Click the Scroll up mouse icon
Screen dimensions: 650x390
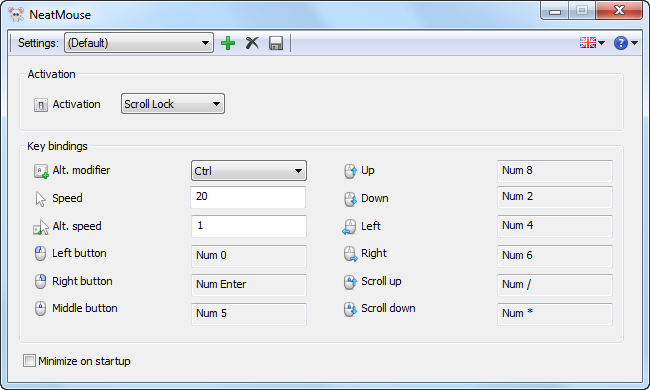point(350,282)
